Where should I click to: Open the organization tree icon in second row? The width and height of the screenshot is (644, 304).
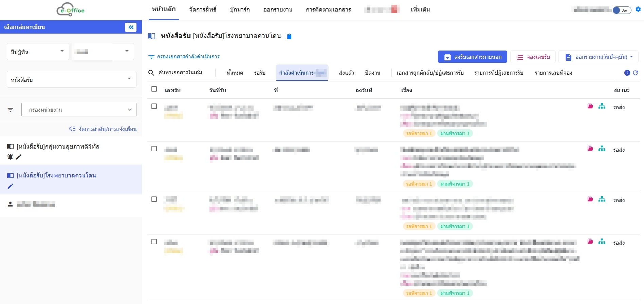point(602,149)
